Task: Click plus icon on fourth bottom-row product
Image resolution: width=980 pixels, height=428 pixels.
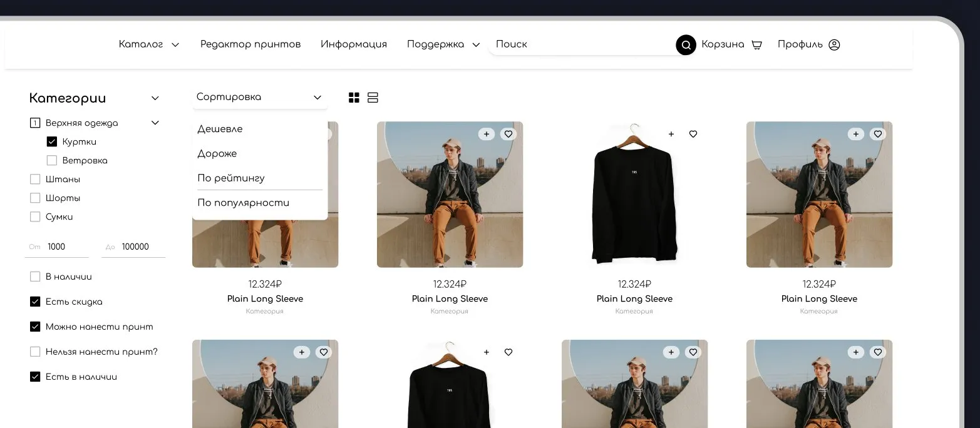Action: click(x=856, y=352)
